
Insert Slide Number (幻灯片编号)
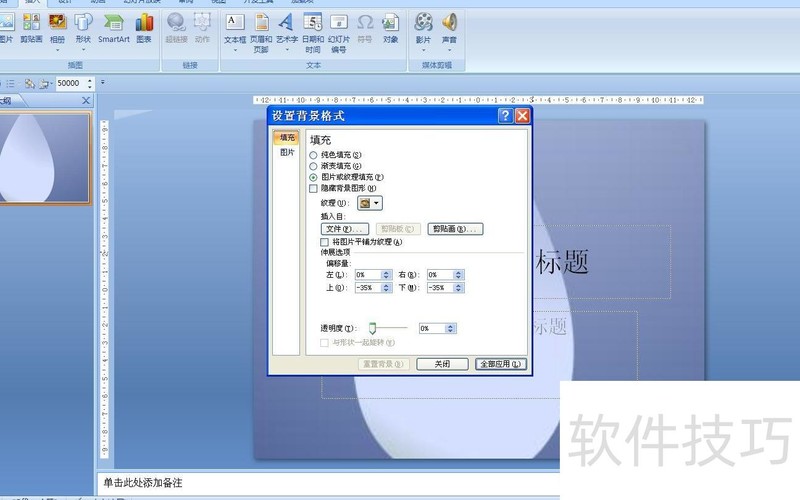[339, 33]
